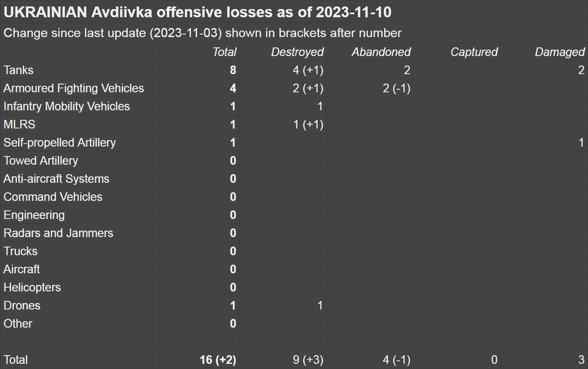Select the 'Change since last update' subtitle cell
This screenshot has width=588, height=369.
[x=203, y=33]
